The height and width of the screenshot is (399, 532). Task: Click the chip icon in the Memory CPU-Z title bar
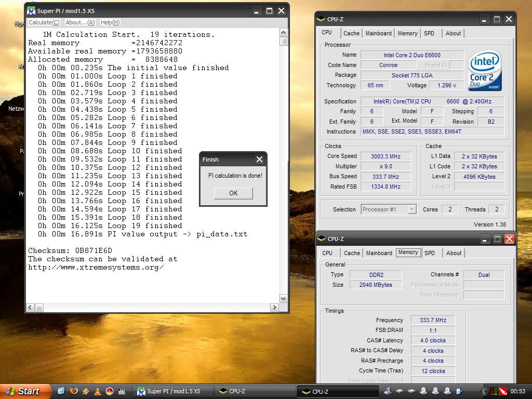pos(321,239)
